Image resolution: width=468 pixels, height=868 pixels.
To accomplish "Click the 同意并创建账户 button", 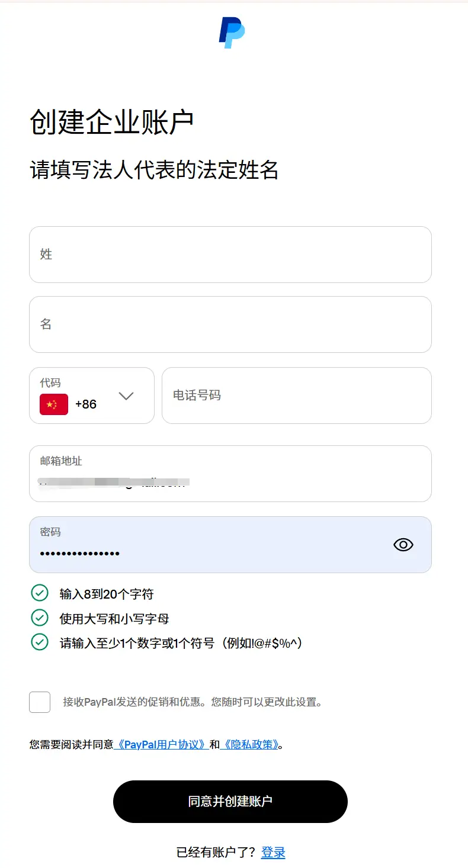I will click(230, 801).
